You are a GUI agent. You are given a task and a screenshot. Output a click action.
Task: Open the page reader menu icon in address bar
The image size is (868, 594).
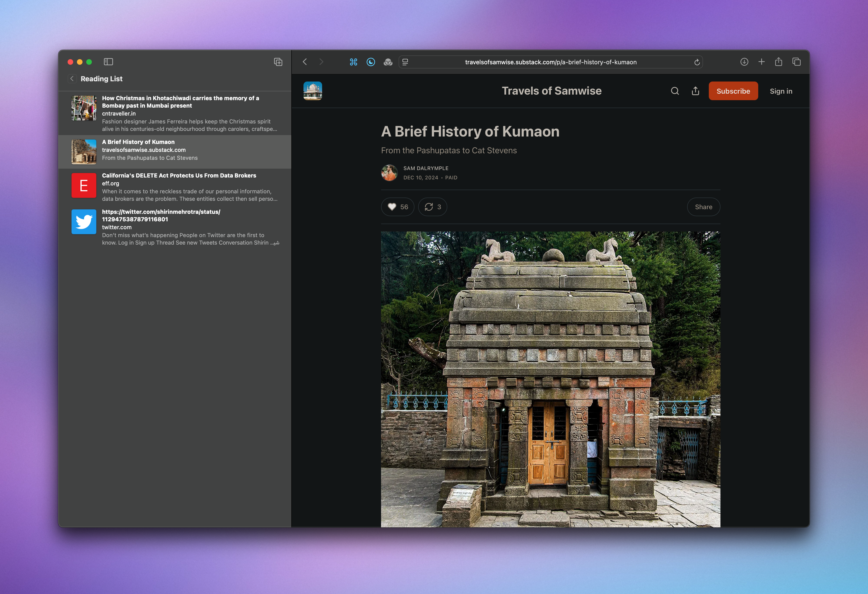[405, 62]
